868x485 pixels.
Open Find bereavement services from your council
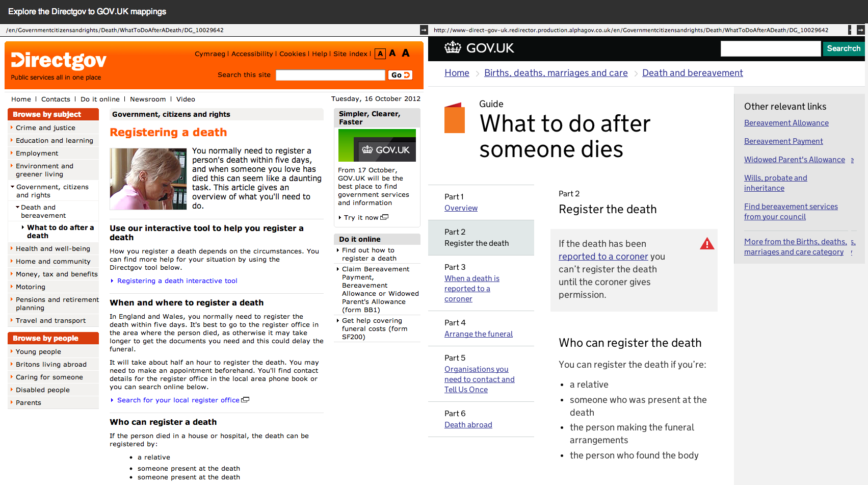point(791,212)
